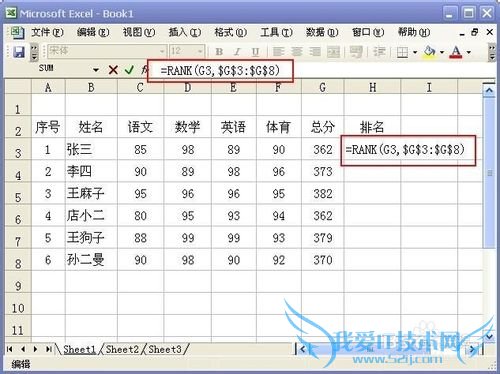Screen dimensions: 500x374
Task: Expand the font color dropdown arrow
Action: [469, 52]
